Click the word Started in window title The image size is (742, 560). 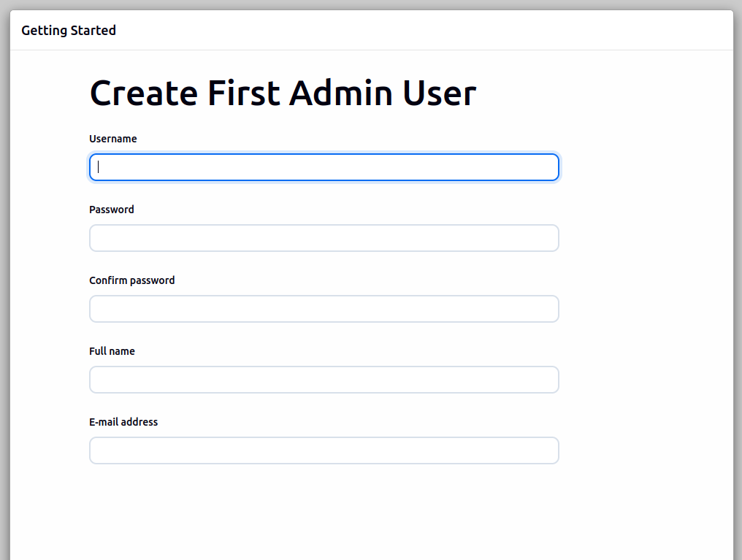tap(93, 31)
